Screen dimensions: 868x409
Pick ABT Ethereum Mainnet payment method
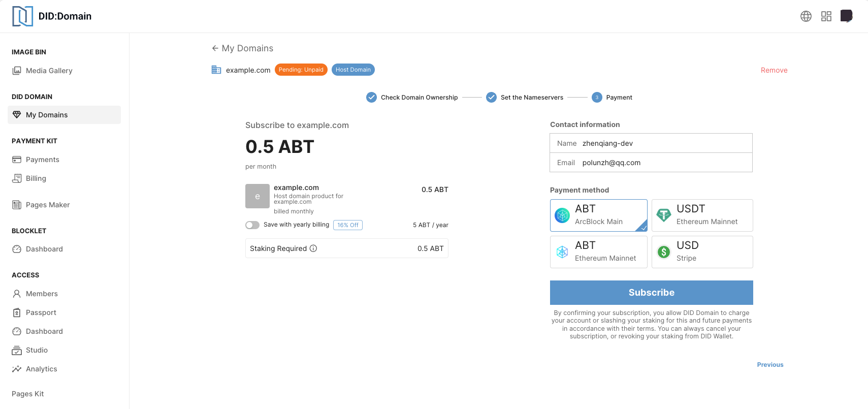[x=598, y=252]
